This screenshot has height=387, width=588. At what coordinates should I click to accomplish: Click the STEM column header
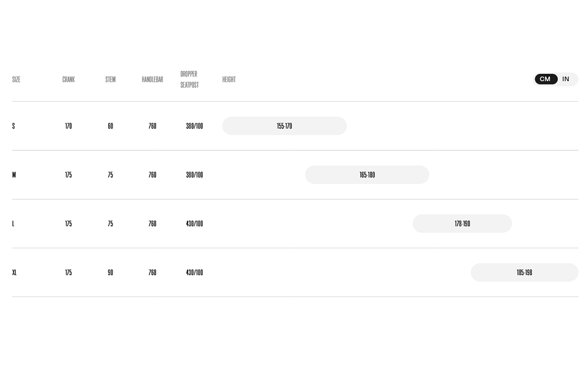[111, 79]
